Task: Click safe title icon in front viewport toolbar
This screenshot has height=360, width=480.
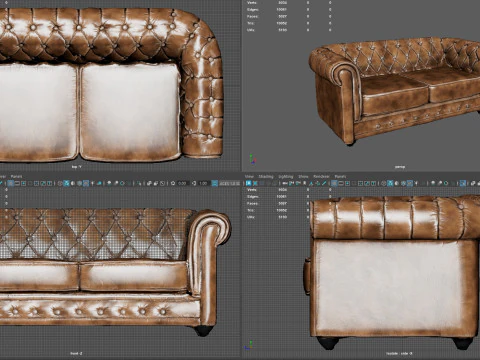Action: click(x=49, y=183)
